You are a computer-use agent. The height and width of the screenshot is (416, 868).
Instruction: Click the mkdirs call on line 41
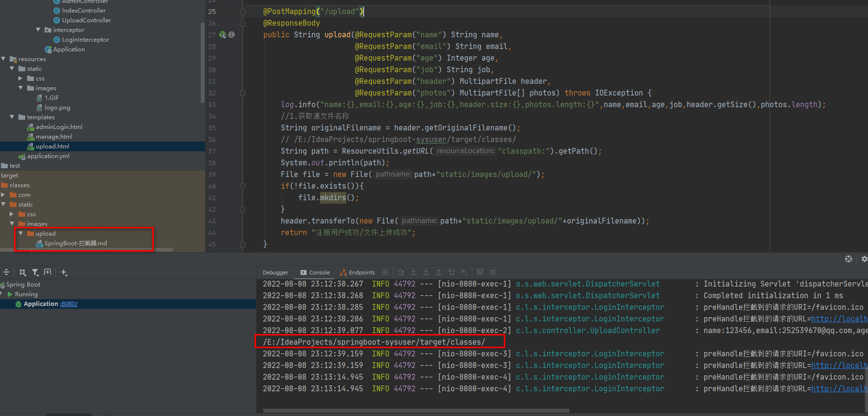click(x=333, y=198)
